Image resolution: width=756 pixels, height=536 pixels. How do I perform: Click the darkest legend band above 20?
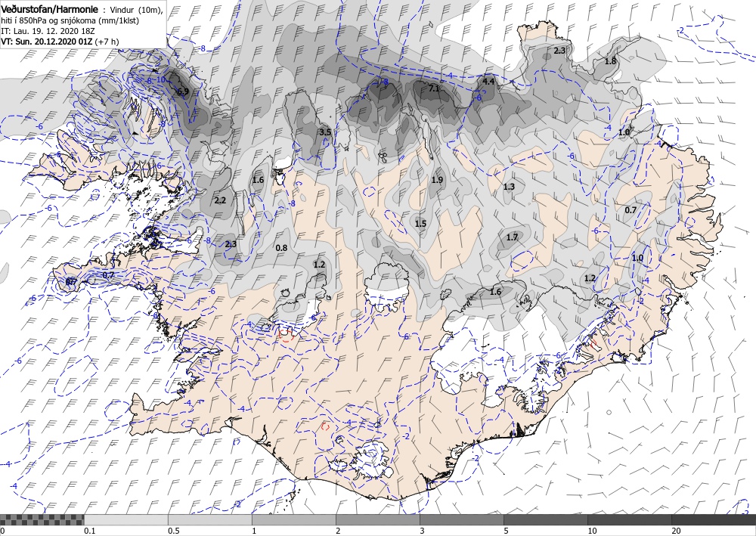[x=714, y=519]
